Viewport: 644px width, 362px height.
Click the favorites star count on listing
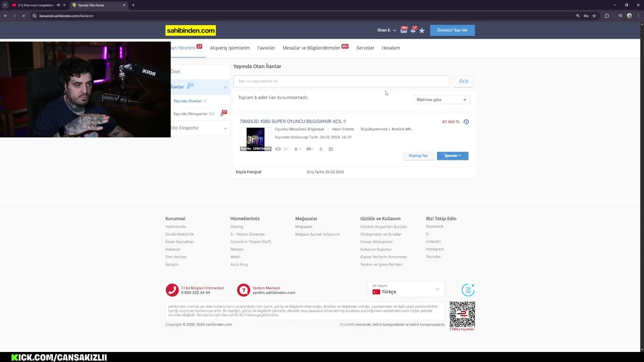(297, 149)
